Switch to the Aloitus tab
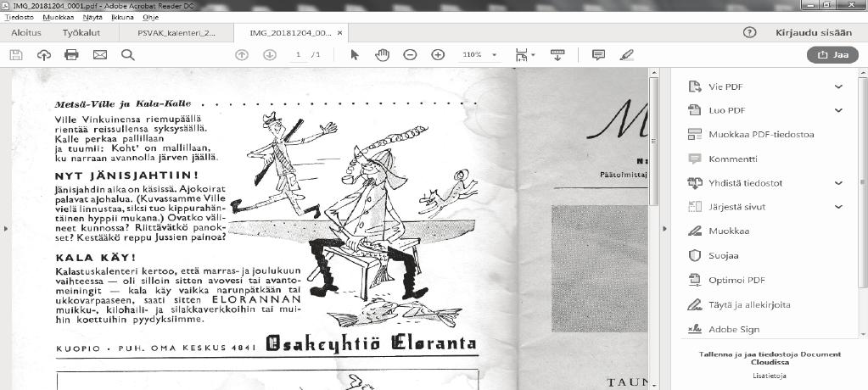The image size is (868, 390). (26, 32)
